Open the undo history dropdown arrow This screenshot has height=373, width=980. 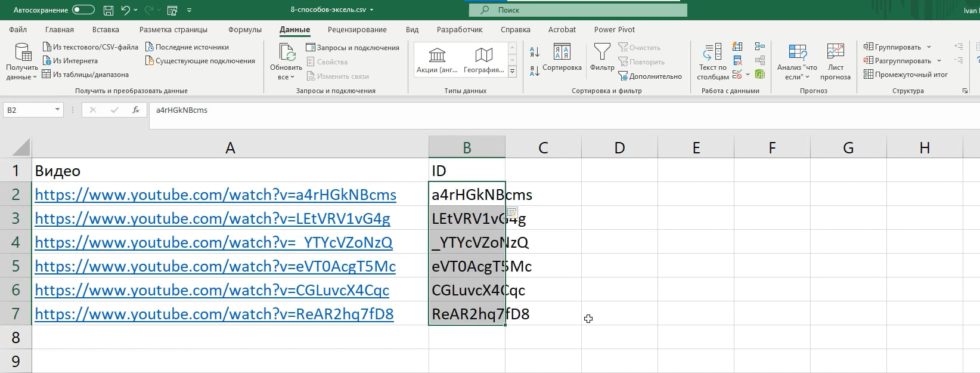(x=136, y=10)
